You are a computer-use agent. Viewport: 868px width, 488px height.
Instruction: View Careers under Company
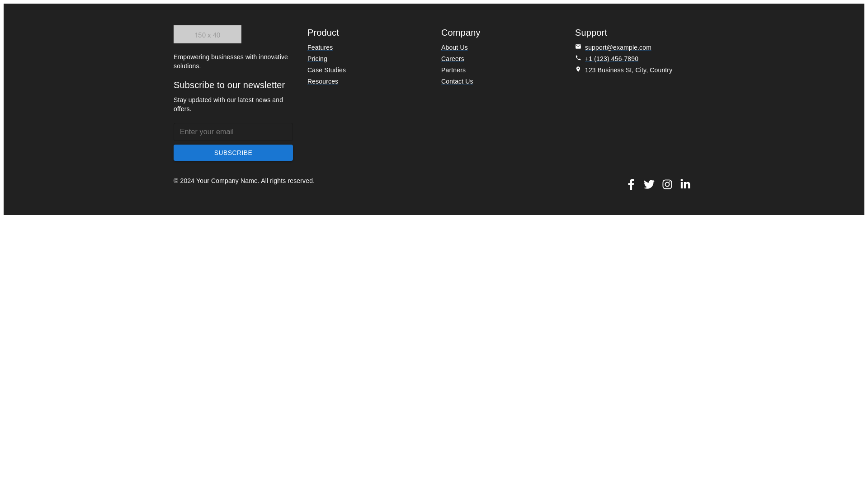(452, 59)
